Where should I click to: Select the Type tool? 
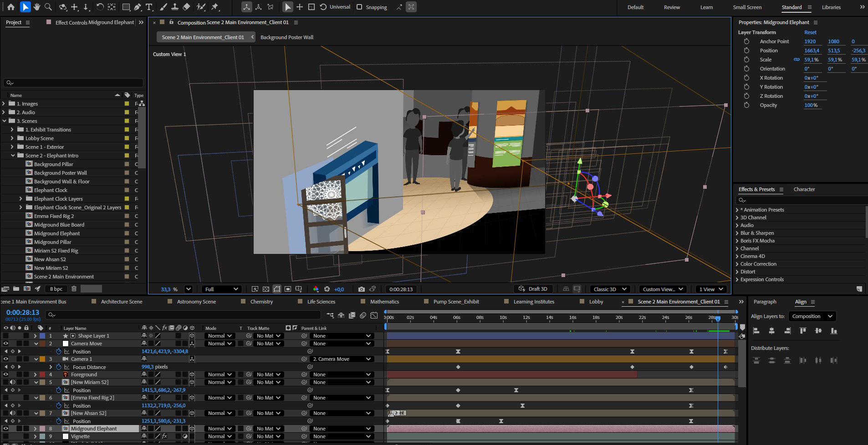(149, 7)
